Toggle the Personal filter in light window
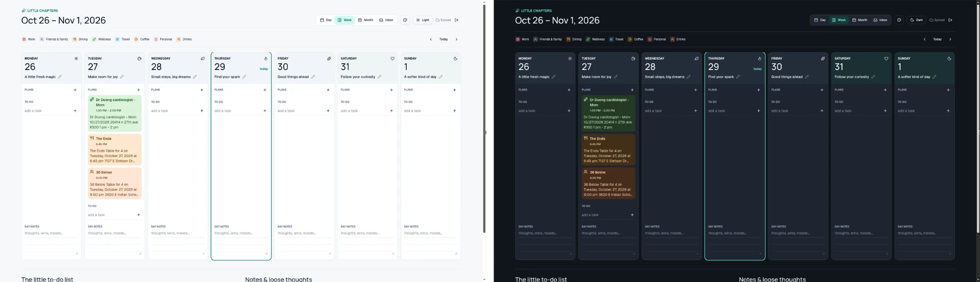This screenshot has width=980, height=282. click(163, 39)
